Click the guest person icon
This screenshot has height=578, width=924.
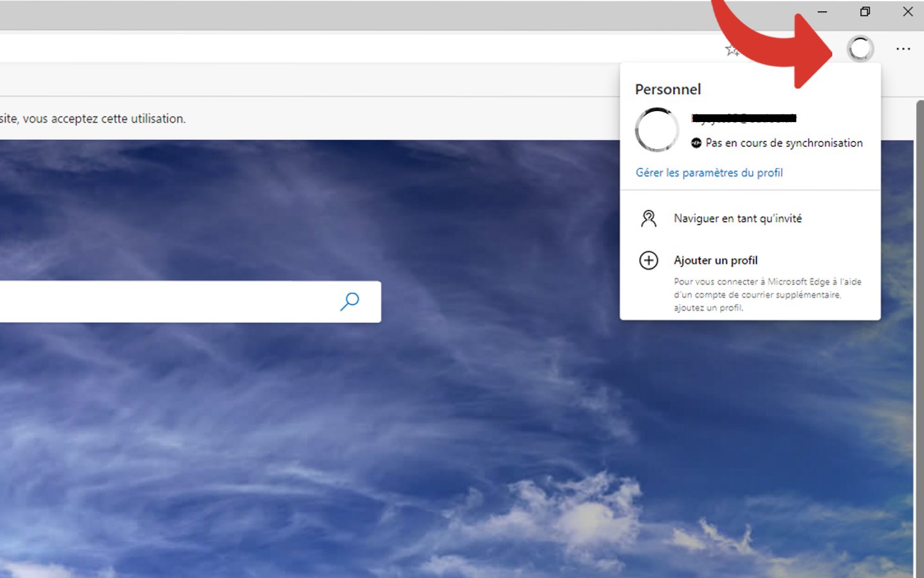coord(649,219)
